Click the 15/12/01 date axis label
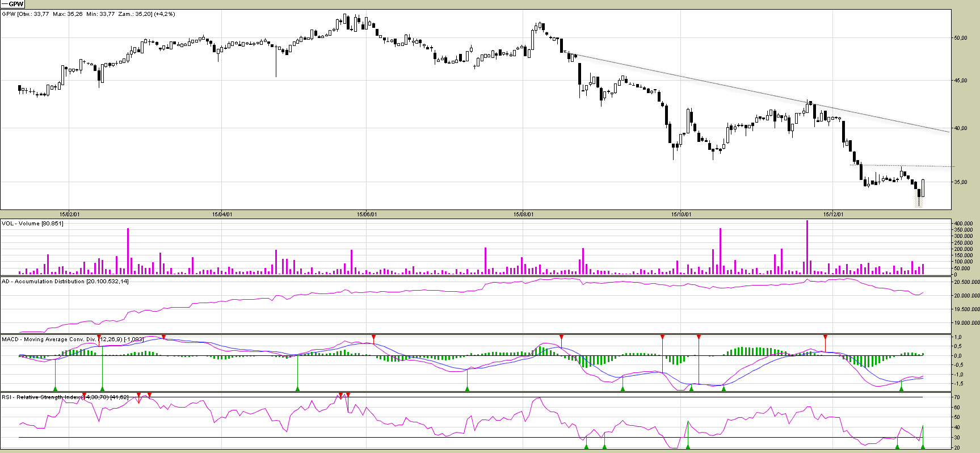Screen dimensions: 980x453 point(833,215)
